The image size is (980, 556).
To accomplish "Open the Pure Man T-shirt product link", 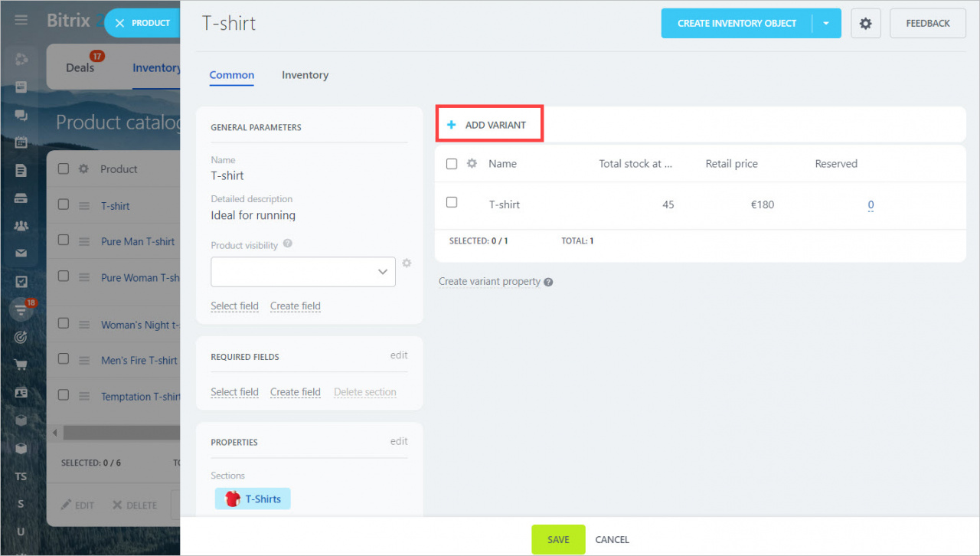I will tap(138, 241).
